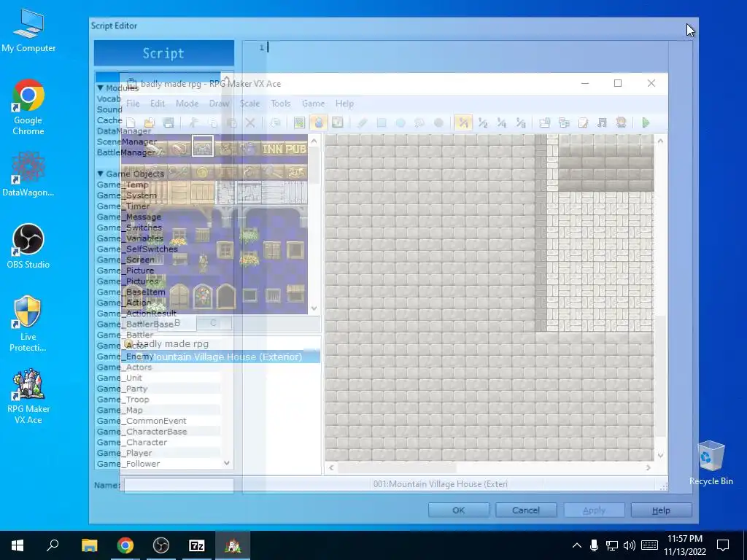The image size is (747, 560).
Task: Click the INN sign tile in palette
Action: click(x=273, y=149)
